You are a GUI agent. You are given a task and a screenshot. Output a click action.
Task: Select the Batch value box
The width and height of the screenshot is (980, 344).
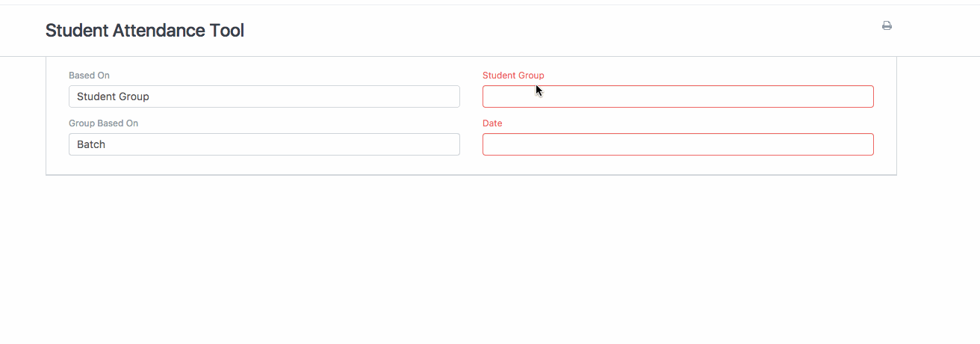tap(264, 144)
